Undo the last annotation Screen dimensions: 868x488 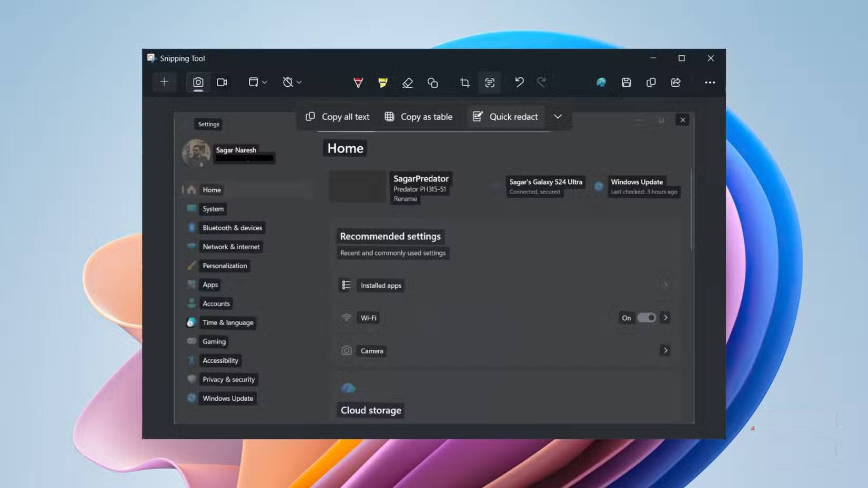519,83
